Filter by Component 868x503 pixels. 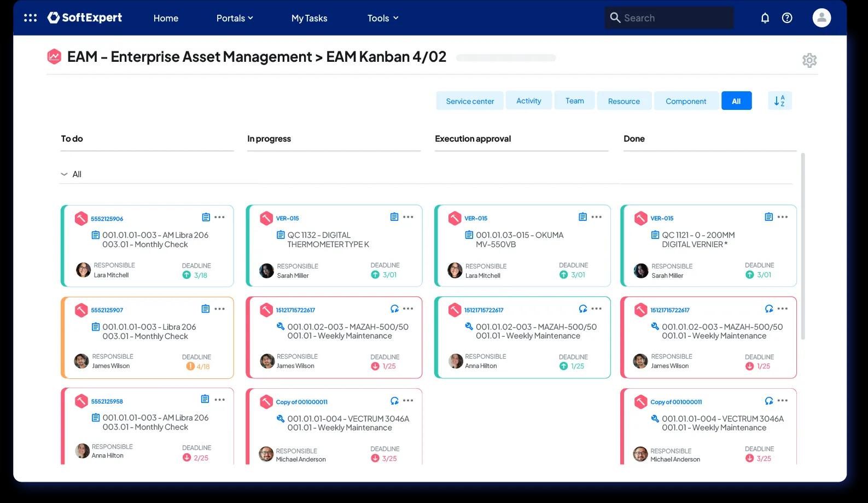pos(686,101)
